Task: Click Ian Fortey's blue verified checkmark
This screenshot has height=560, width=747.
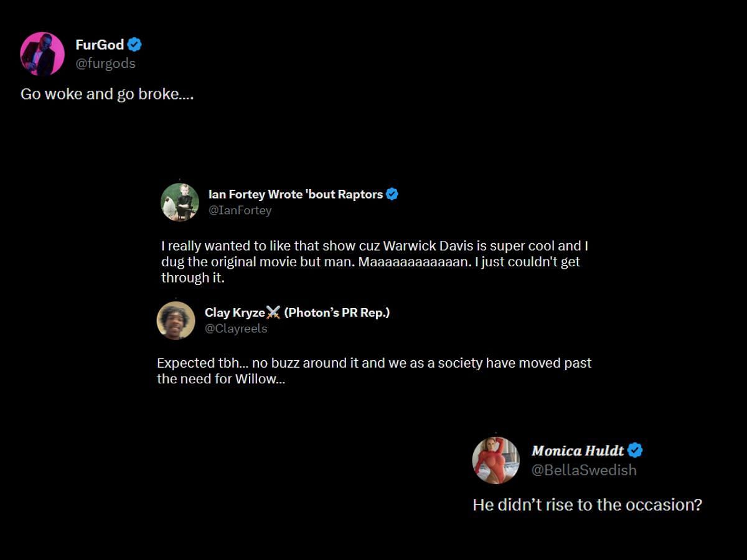Action: pos(392,194)
